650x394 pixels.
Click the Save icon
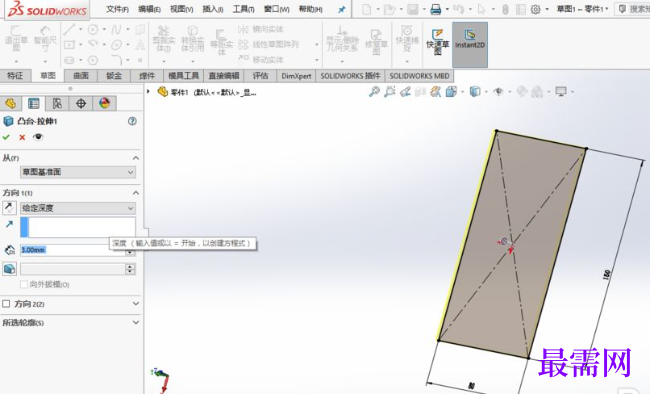(412, 9)
